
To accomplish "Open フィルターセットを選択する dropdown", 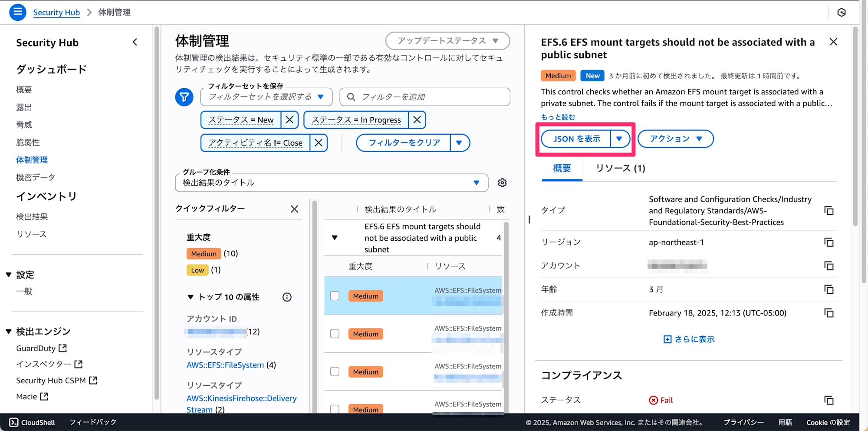I will (266, 97).
